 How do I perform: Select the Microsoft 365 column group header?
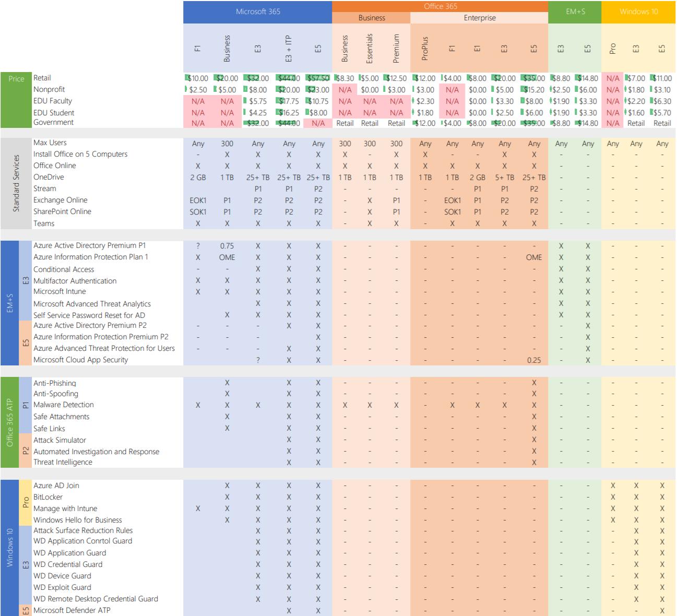coord(258,12)
